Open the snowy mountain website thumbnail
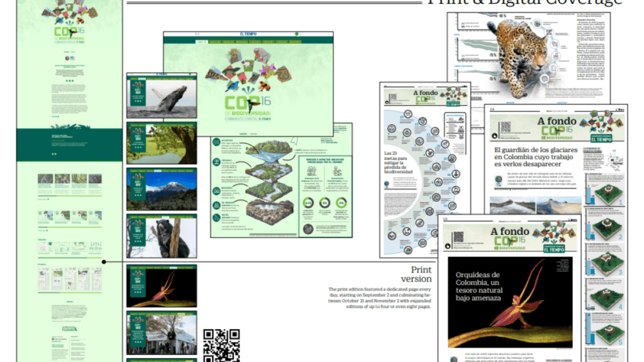Image resolution: width=644 pixels, height=362 pixels. click(162, 189)
